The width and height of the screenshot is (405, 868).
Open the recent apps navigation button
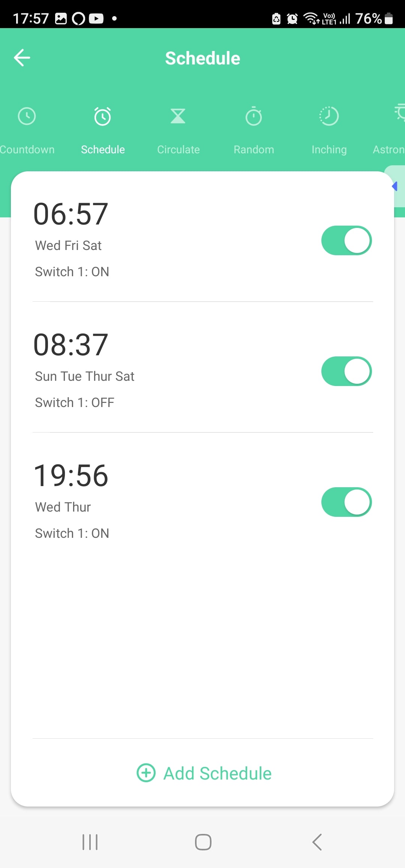[90, 842]
